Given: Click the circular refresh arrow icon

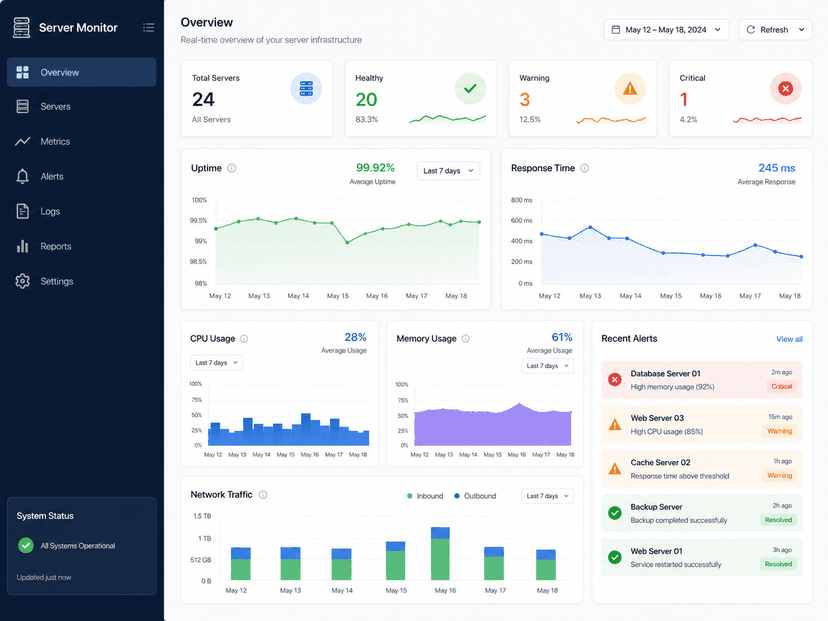Looking at the screenshot, I should (750, 30).
